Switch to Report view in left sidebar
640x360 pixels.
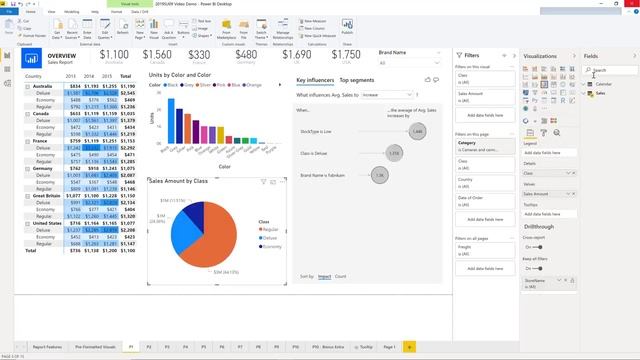tap(7, 56)
